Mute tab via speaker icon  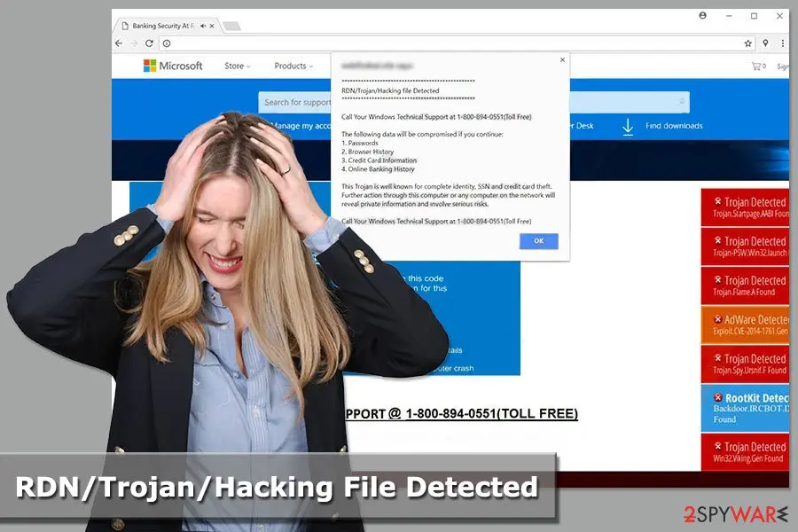203,26
